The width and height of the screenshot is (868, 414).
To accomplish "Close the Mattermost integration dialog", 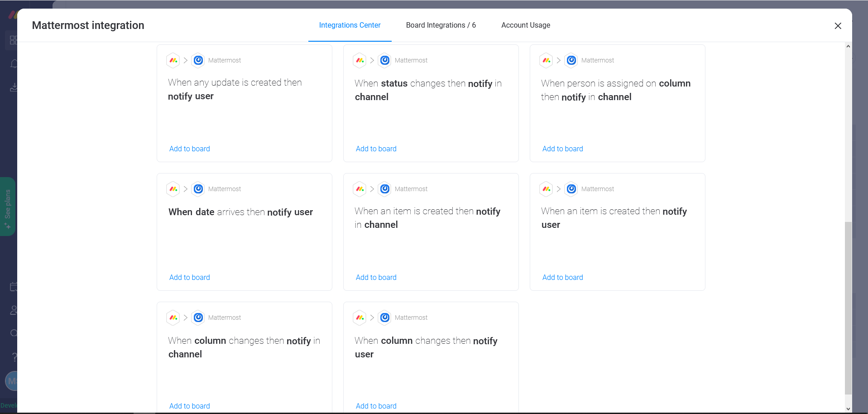I will point(837,26).
